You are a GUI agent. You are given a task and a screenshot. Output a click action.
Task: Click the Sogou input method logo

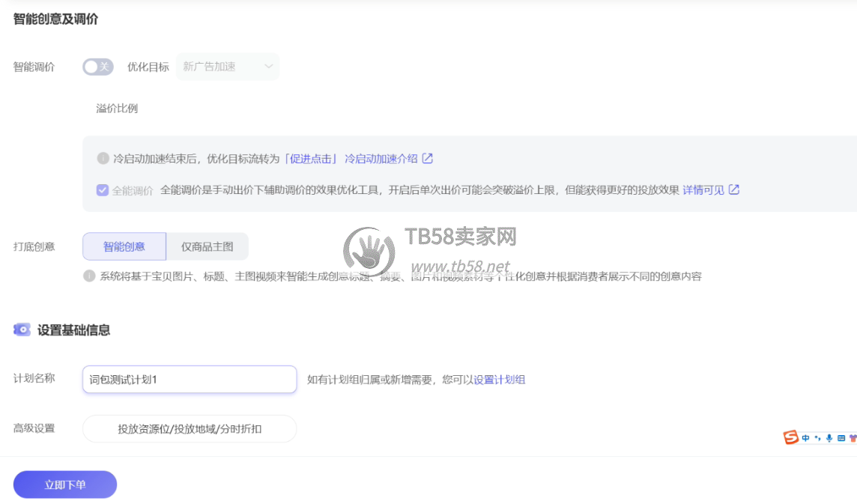(791, 438)
